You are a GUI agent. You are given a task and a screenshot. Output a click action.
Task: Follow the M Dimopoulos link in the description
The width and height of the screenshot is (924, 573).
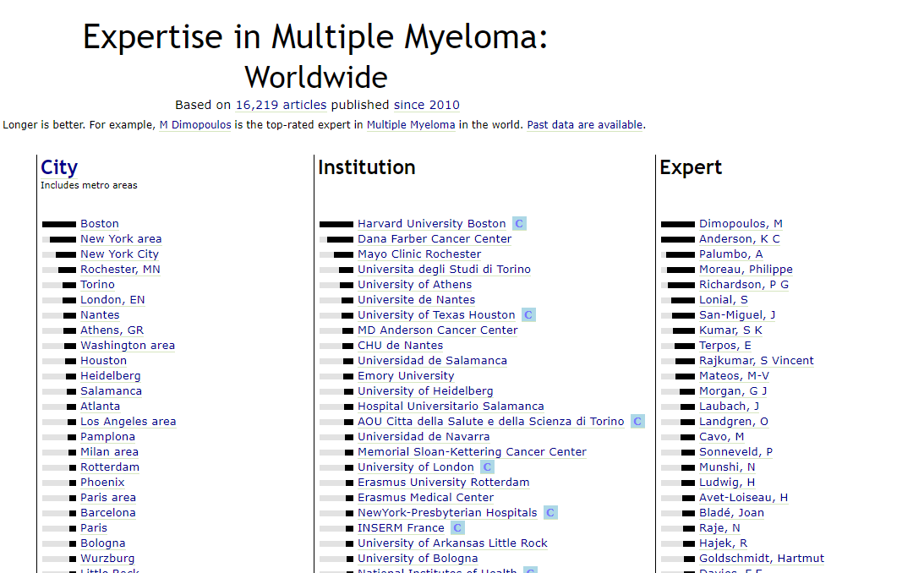click(195, 125)
